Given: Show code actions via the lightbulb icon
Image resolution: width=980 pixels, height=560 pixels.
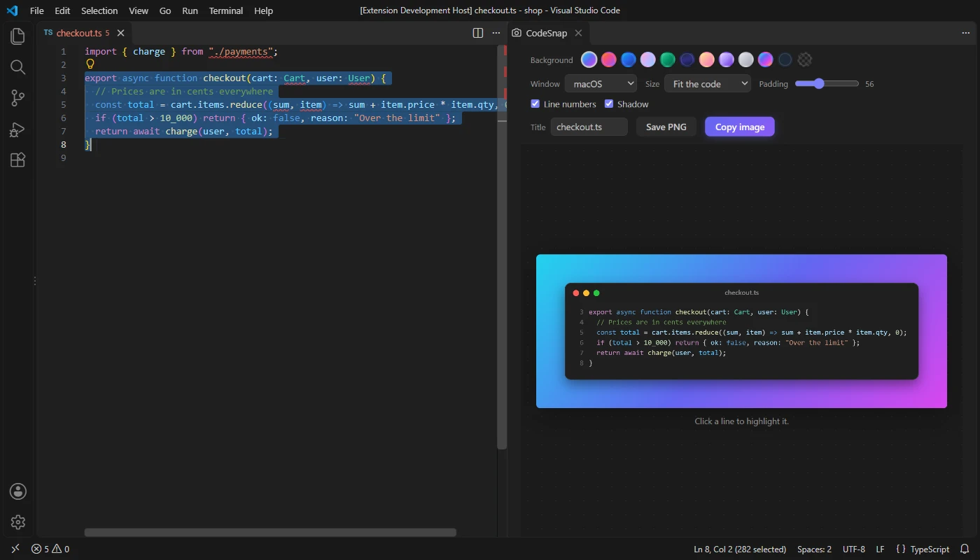Looking at the screenshot, I should click(90, 64).
